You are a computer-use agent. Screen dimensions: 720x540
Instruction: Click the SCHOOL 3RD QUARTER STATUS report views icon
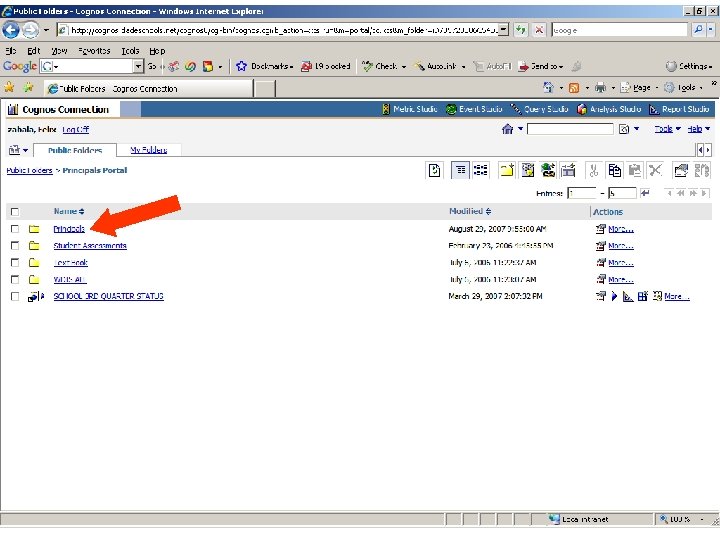[642, 296]
